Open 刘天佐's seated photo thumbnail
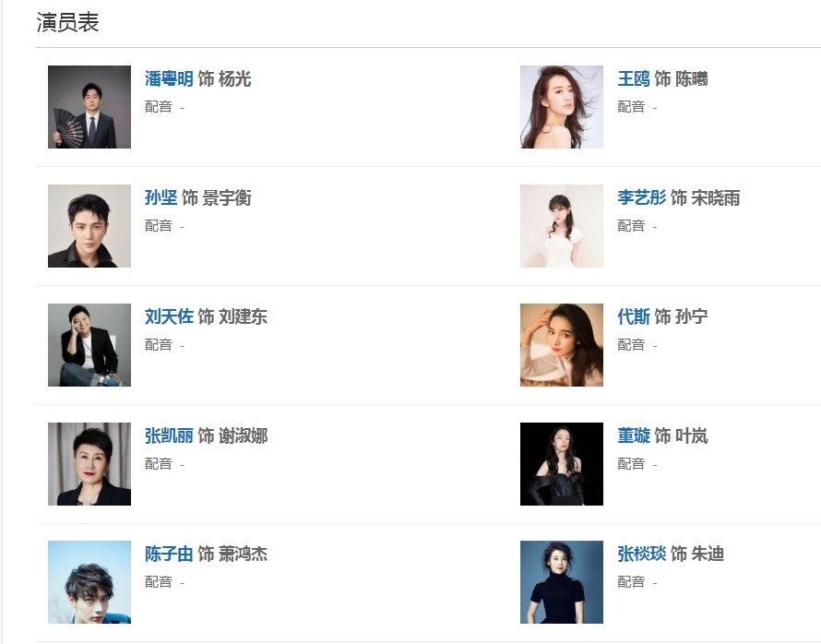The image size is (821, 644). pyautogui.click(x=89, y=345)
